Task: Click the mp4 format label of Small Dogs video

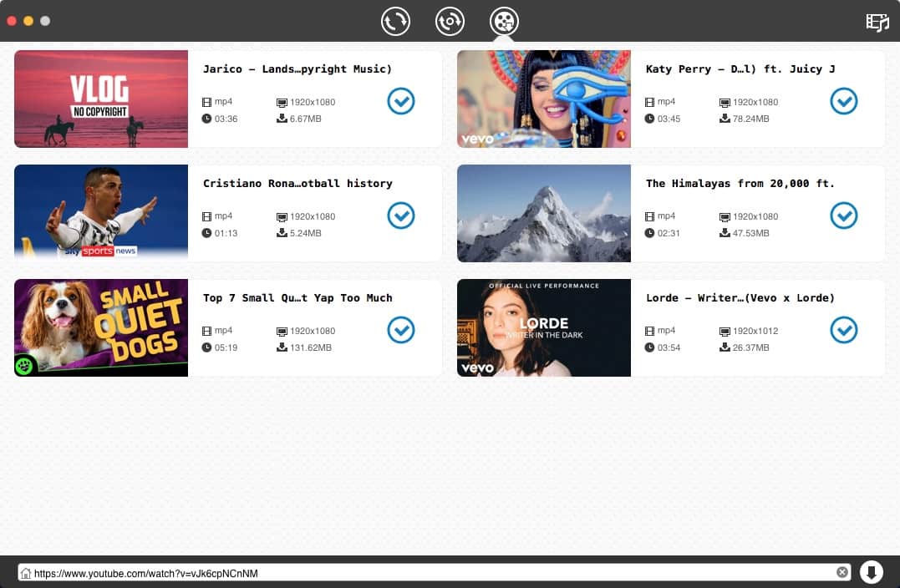Action: coord(223,331)
